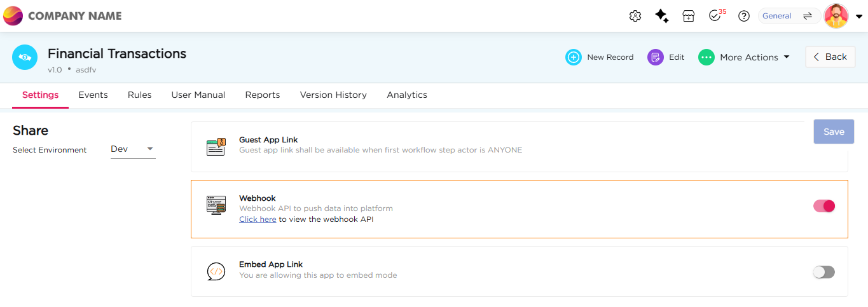Switch workspace using the General selector
Viewport: 868px width, 307px height.
click(x=789, y=16)
